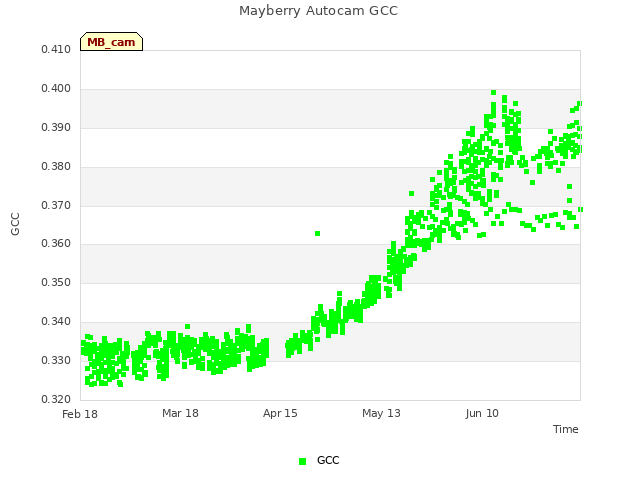Click the May 13 x-axis label
This screenshot has height=480, width=640.
point(381,413)
